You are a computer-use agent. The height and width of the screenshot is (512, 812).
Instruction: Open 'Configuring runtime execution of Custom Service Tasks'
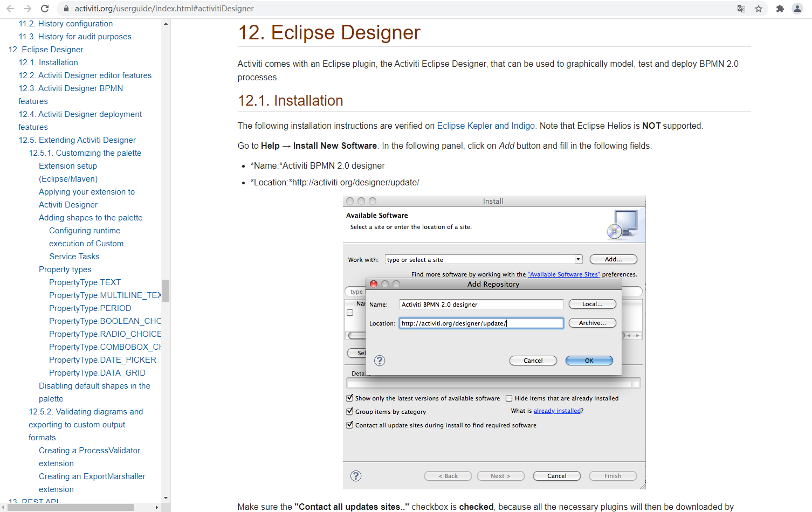(86, 244)
